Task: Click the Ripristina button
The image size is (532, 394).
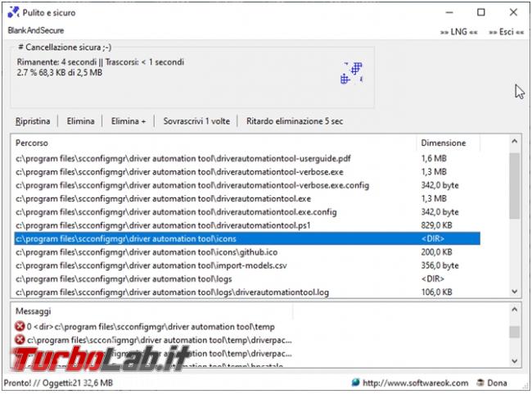Action: [x=33, y=121]
